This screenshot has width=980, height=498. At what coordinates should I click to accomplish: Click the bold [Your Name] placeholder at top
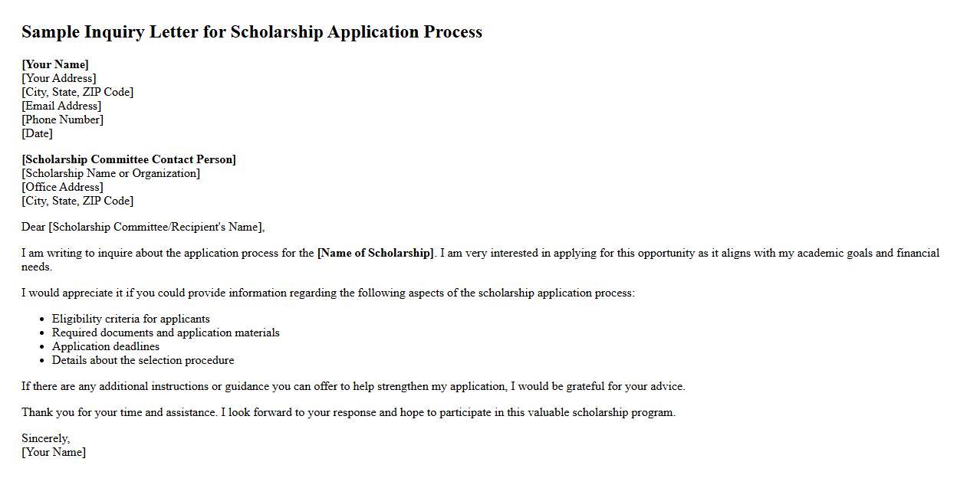(55, 64)
